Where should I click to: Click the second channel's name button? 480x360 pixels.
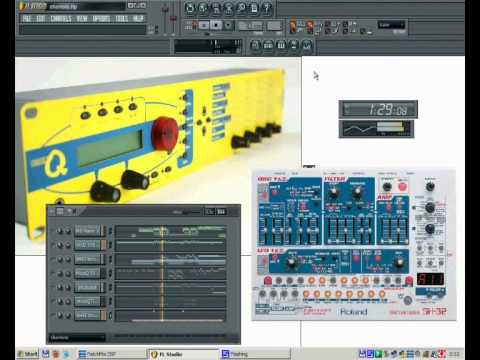[x=88, y=245]
